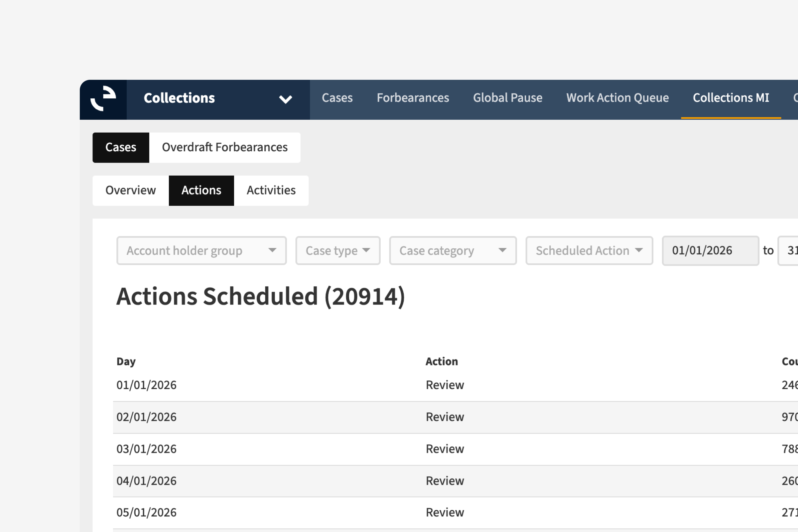Show the Overview sub-tab
This screenshot has height=532, width=798.
tap(131, 191)
